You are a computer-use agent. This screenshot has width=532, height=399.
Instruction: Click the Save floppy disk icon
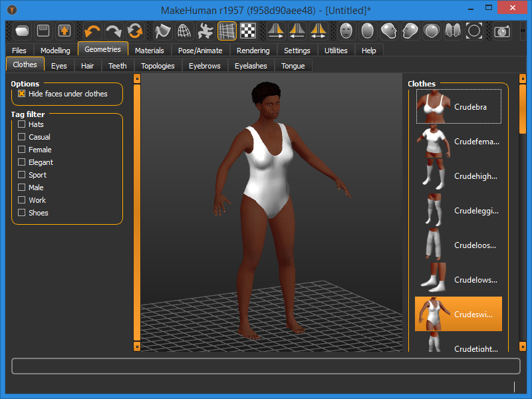(x=43, y=31)
